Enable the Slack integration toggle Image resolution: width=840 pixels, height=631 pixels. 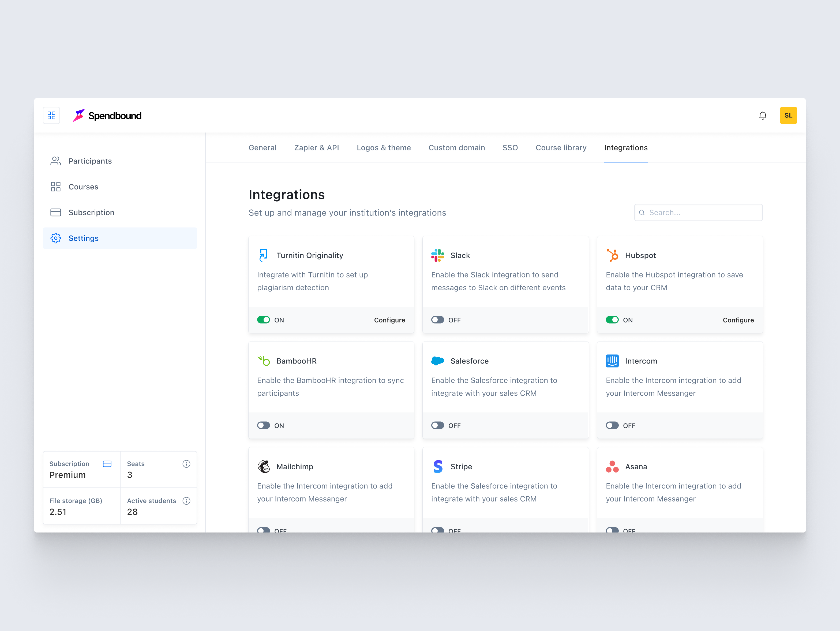437,320
